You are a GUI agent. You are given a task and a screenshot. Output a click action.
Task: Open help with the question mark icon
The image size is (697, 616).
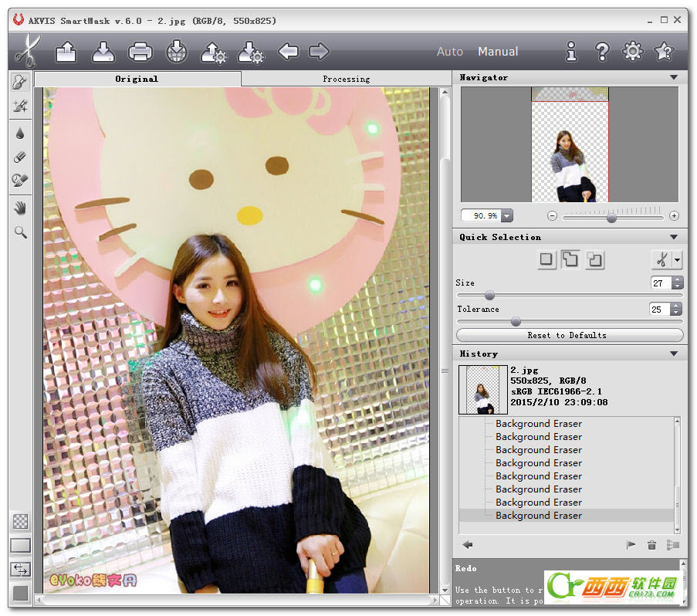tap(602, 52)
